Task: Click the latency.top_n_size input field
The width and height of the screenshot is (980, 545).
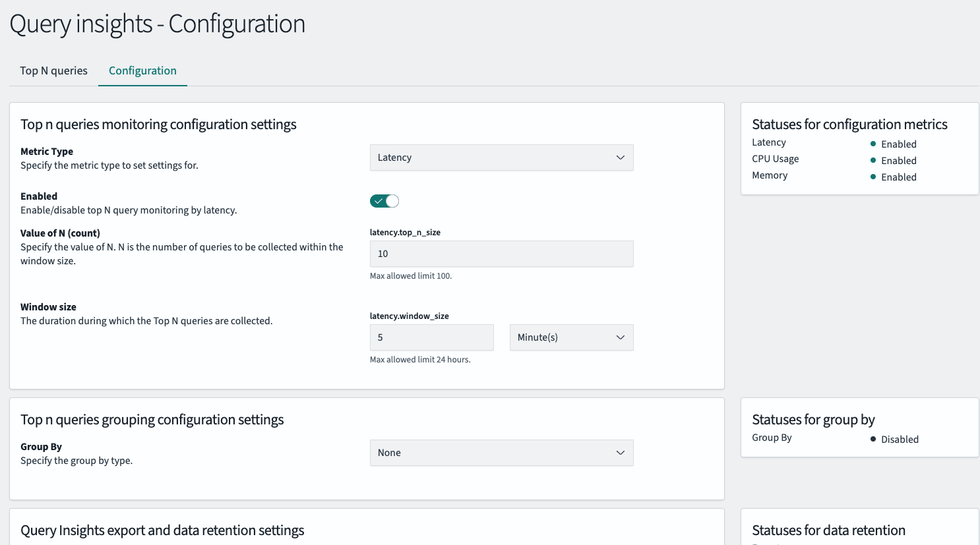Action: (501, 254)
